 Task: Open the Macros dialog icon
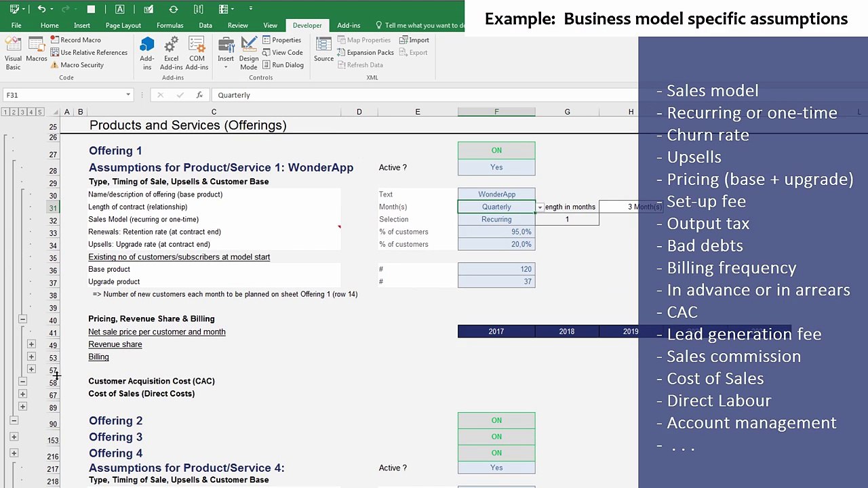(37, 51)
